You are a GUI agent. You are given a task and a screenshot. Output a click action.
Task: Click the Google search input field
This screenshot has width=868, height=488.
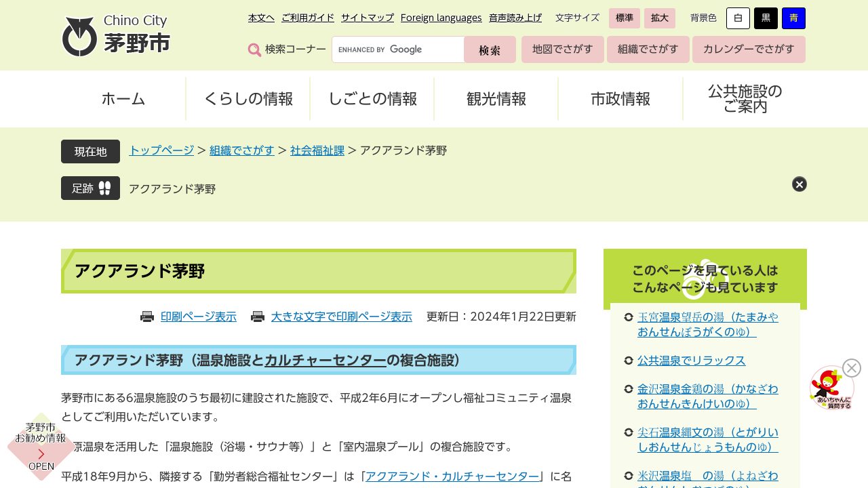click(x=398, y=49)
